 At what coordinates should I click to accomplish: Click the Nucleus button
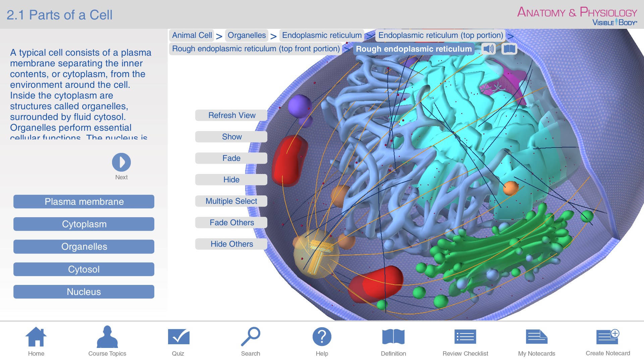click(84, 292)
